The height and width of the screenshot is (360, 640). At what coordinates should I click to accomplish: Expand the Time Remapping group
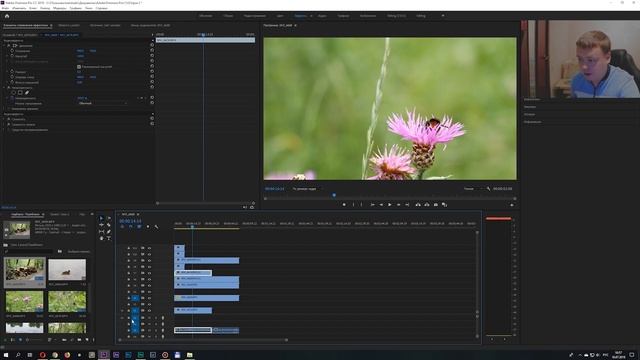pos(4,109)
